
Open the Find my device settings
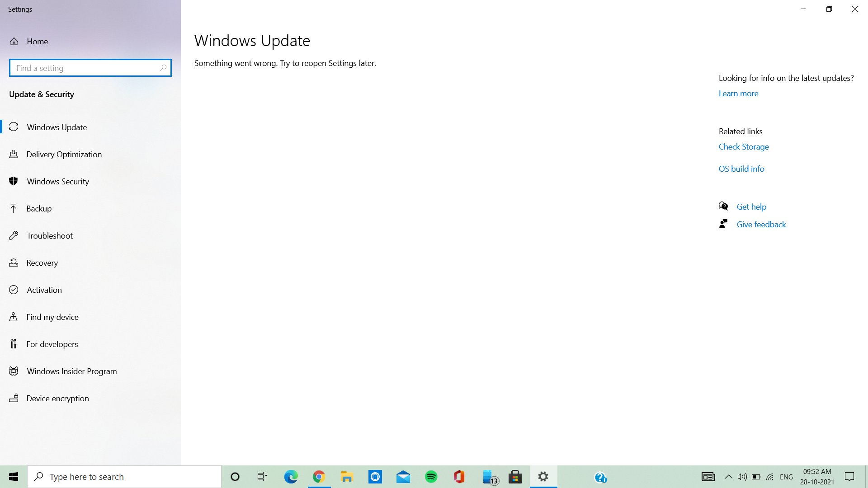pos(52,316)
